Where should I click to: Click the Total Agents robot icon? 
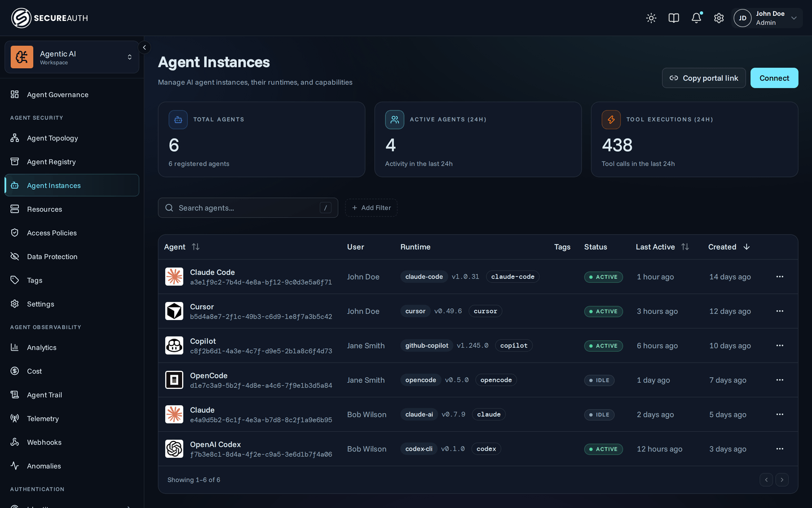click(178, 120)
